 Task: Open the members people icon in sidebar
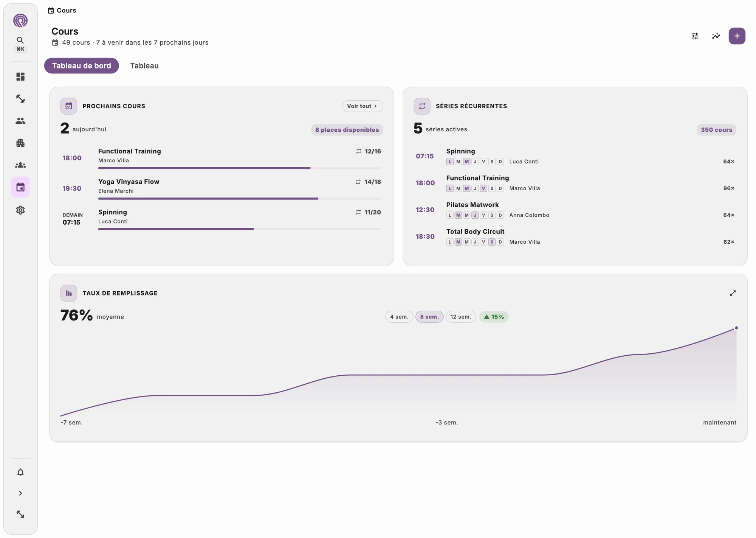20,121
